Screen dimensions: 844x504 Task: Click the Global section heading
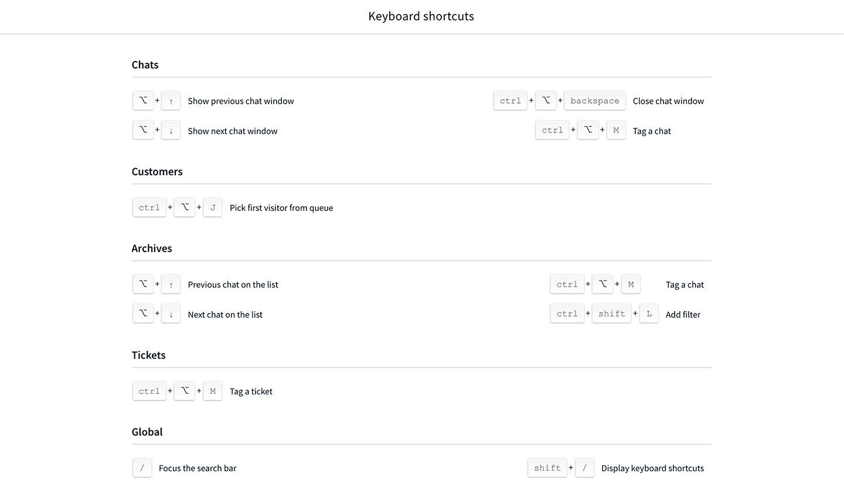(147, 431)
